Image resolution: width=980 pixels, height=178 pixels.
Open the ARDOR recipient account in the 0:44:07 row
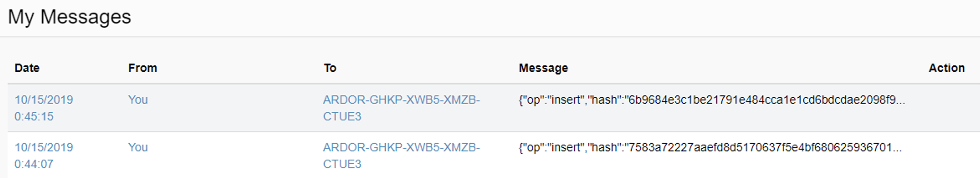401,147
